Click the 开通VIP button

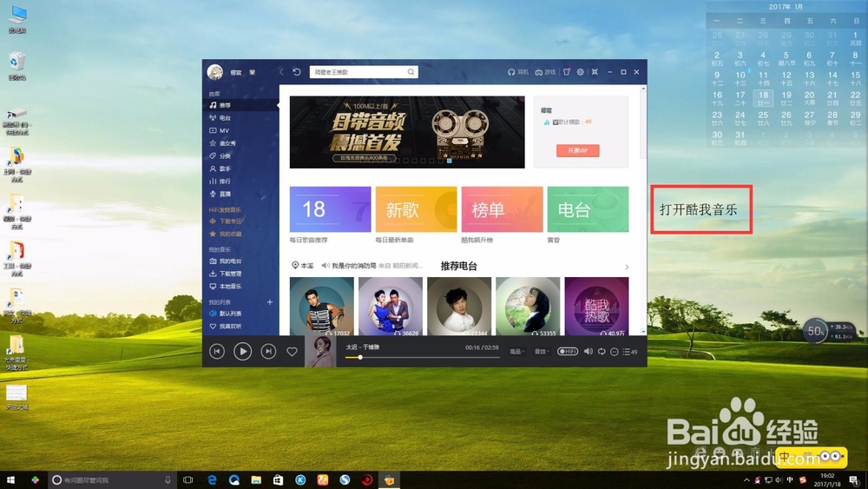(x=577, y=150)
